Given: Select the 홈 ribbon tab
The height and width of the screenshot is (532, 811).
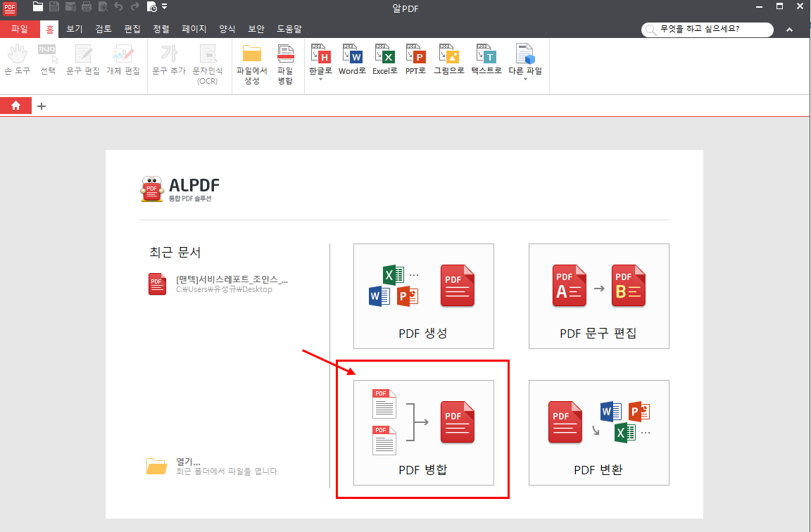Looking at the screenshot, I should pos(50,29).
